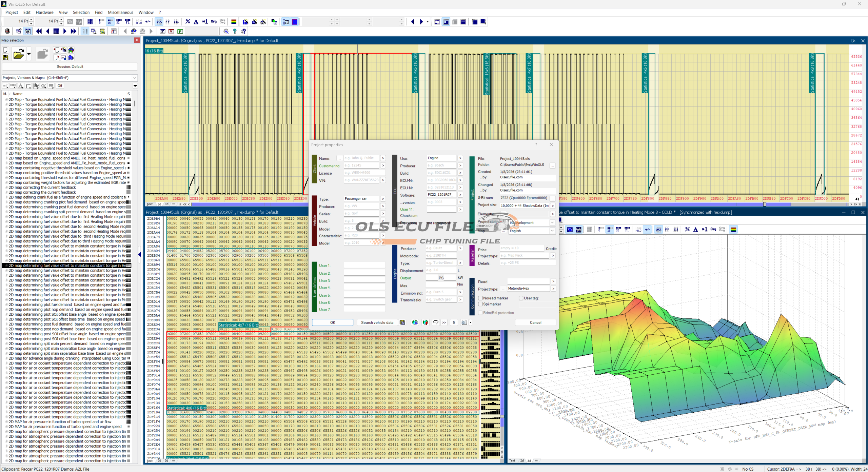Toggle the Org original values icon
This screenshot has height=472, width=868.
pyautogui.click(x=214, y=22)
